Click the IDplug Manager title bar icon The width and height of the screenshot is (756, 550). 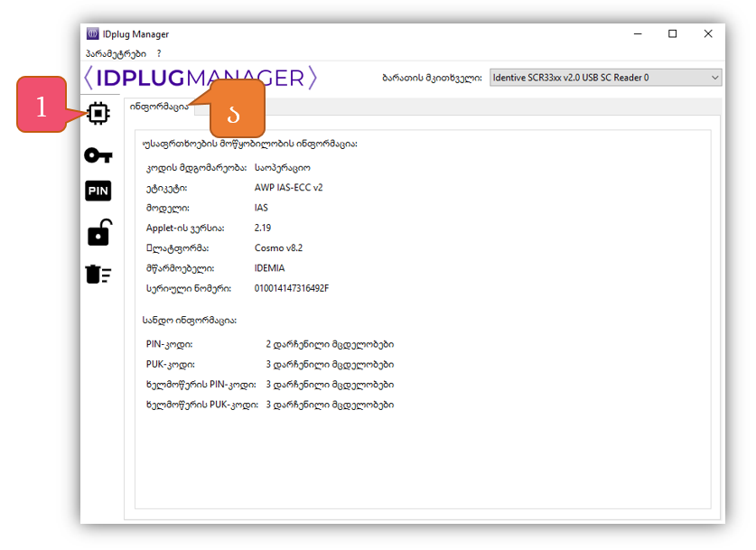(x=92, y=34)
